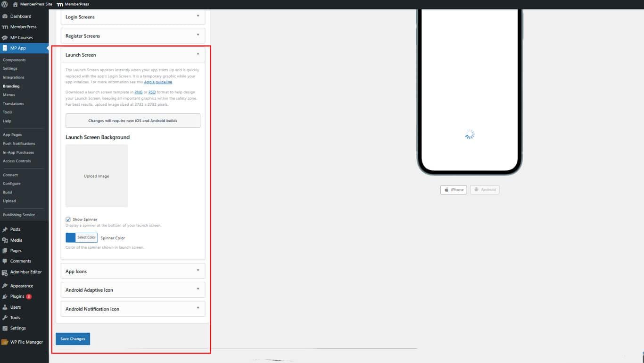Open the Push Notifications submenu item
The image size is (644, 363).
[19, 144]
